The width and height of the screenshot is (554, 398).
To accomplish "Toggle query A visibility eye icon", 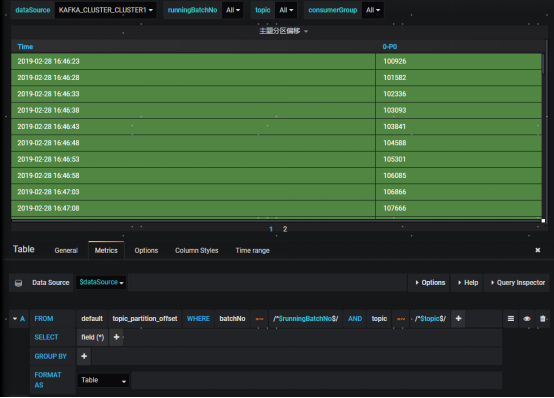I will pos(527,319).
